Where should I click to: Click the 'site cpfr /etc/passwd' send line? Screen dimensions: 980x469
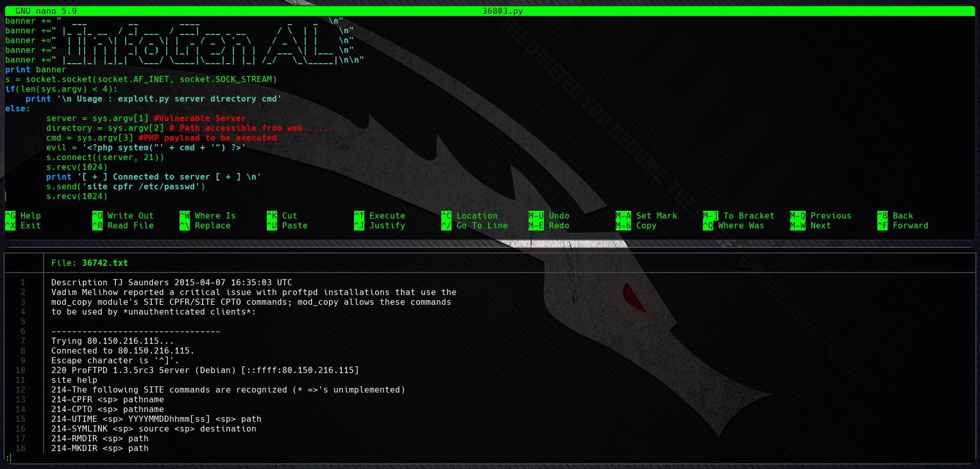(126, 186)
